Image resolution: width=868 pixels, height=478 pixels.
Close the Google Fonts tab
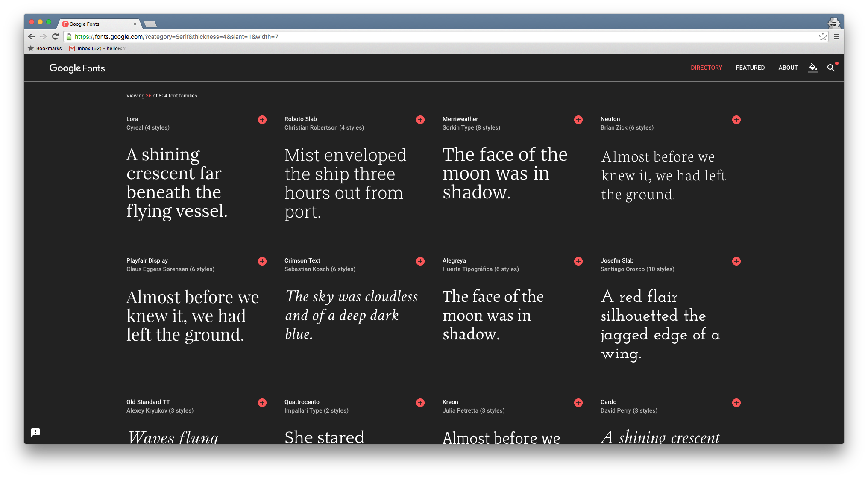135,24
